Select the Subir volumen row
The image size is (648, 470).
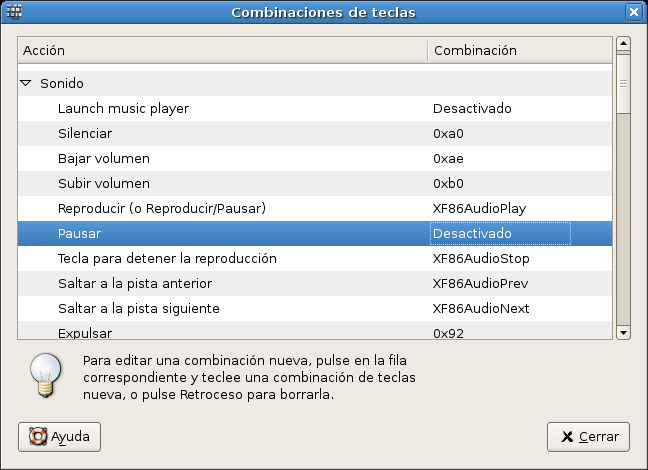pos(104,183)
